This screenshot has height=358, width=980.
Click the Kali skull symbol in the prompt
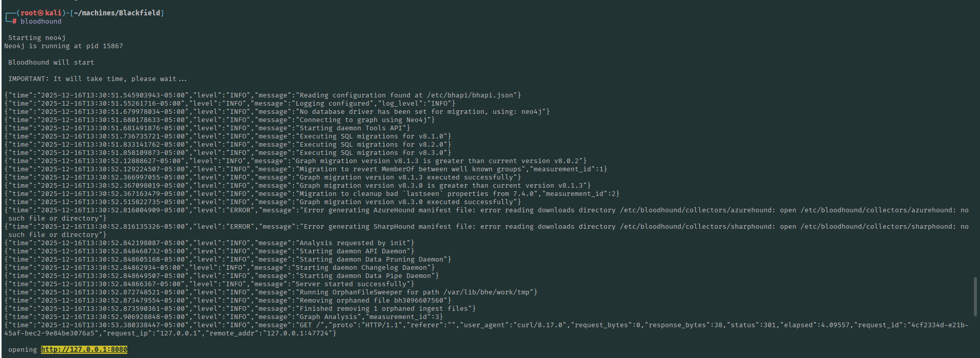pos(41,13)
